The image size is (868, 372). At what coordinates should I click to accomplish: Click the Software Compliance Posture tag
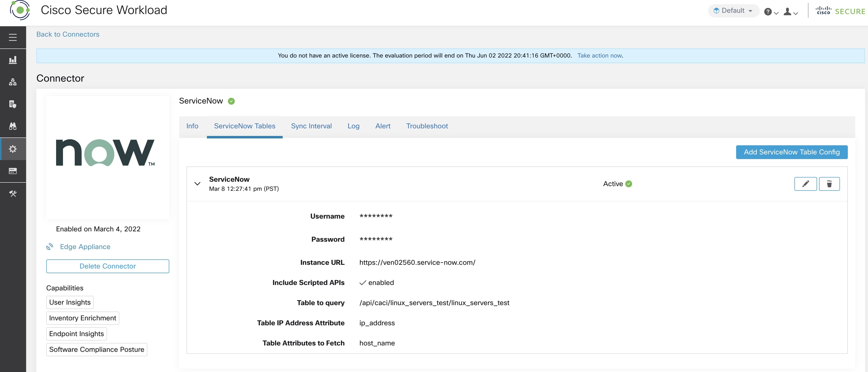[x=97, y=349]
